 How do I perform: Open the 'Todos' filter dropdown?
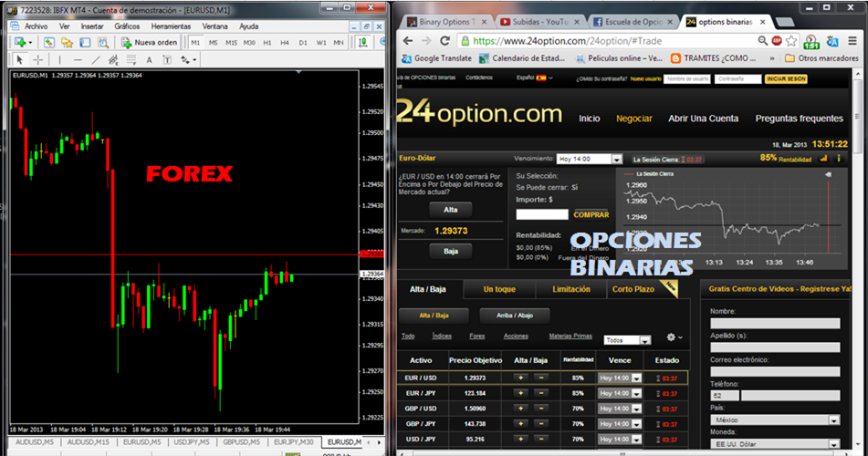pos(627,340)
